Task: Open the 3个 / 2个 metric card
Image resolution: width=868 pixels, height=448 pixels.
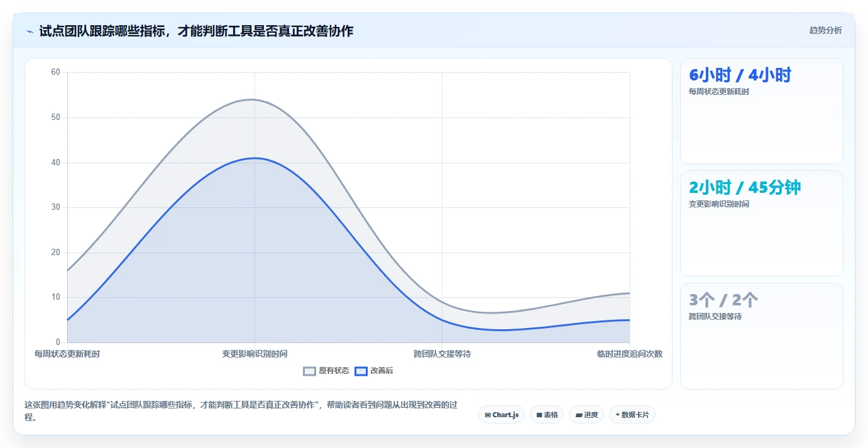Action: tap(761, 336)
